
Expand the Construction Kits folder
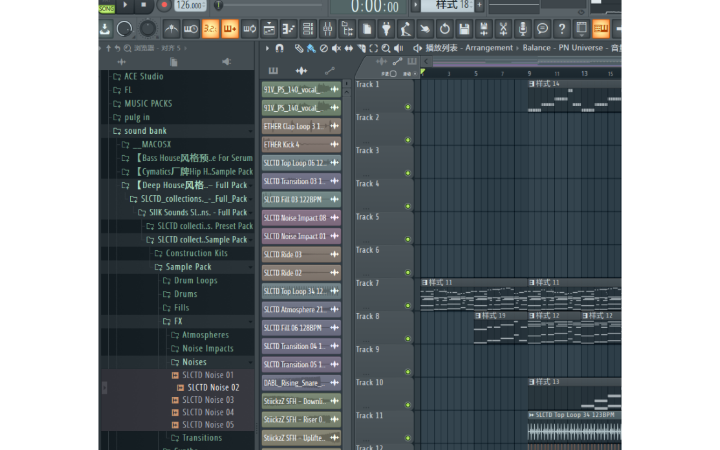158,253
